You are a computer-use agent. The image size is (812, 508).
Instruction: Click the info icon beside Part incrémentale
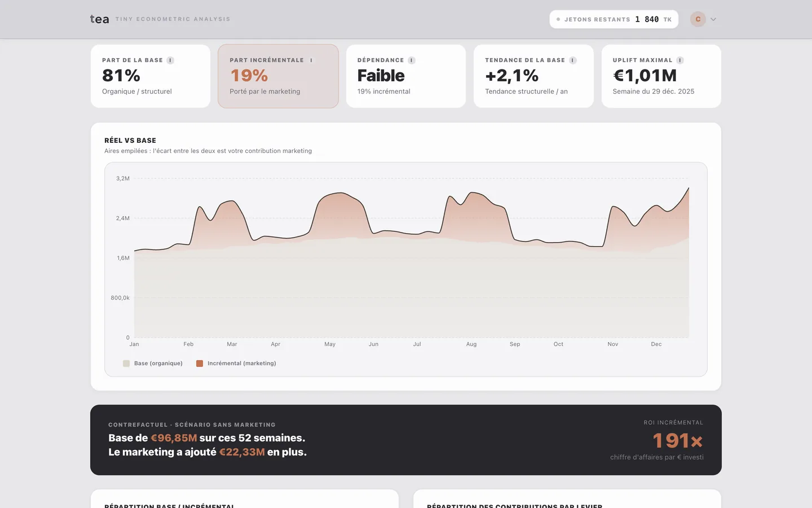tap(311, 60)
